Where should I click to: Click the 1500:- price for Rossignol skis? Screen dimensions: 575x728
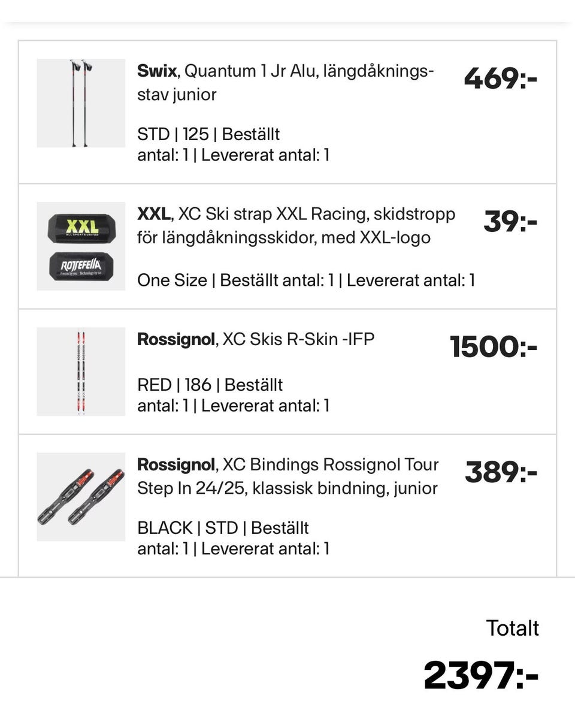point(494,347)
